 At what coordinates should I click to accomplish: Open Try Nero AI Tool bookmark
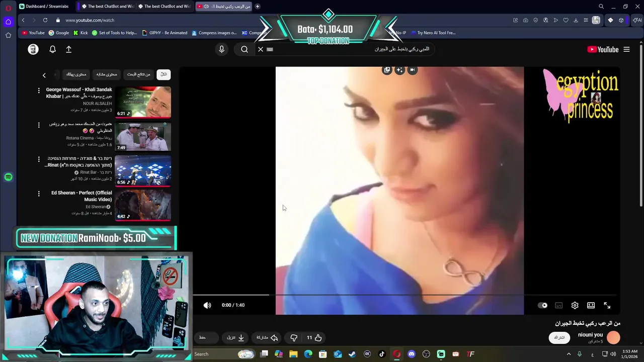pos(433,33)
